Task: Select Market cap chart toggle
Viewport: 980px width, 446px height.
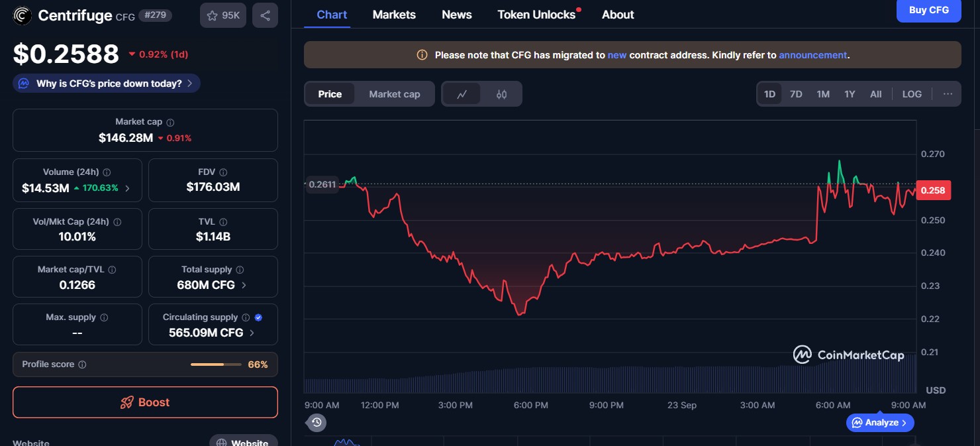Action: 395,94
